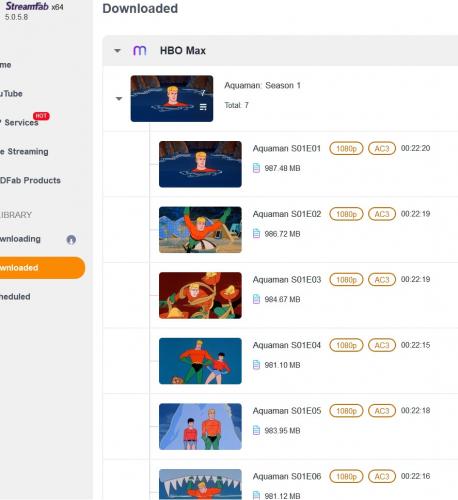
Task: Click AC3 badge of Aquaman S01E01
Action: (x=382, y=148)
